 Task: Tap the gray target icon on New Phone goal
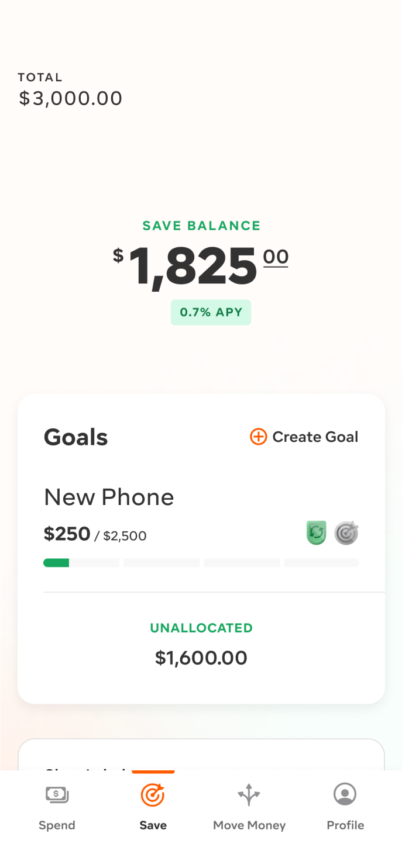[346, 533]
